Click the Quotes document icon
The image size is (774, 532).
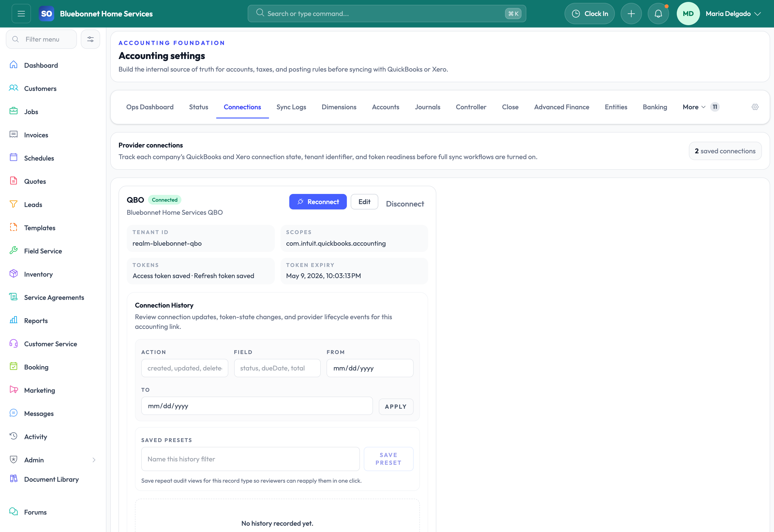(x=14, y=181)
